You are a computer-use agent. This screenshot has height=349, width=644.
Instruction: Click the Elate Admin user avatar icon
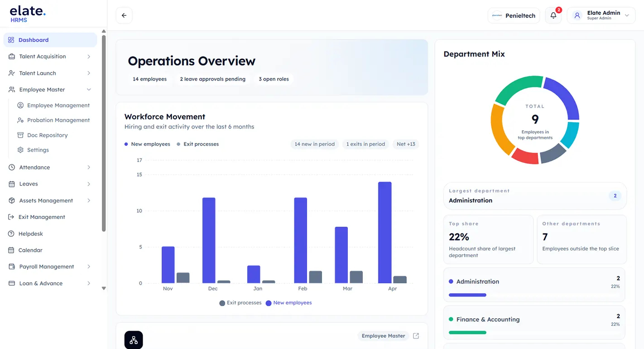pyautogui.click(x=577, y=15)
